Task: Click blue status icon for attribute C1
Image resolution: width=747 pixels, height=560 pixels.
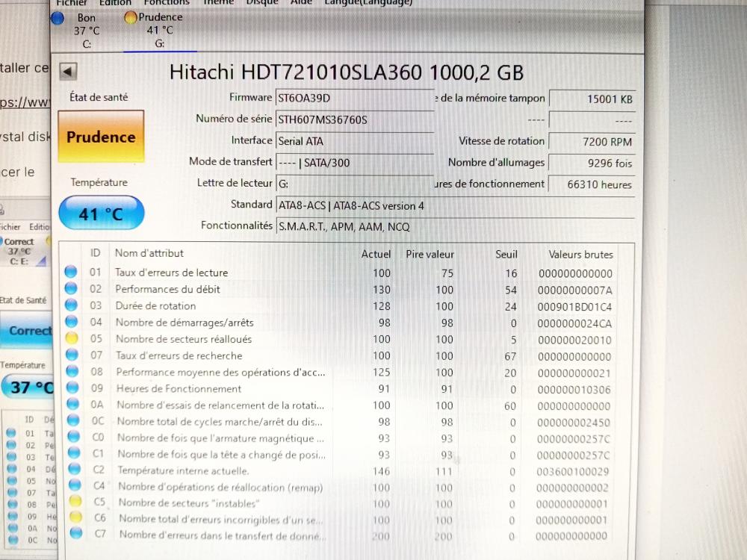Action: pyautogui.click(x=74, y=453)
